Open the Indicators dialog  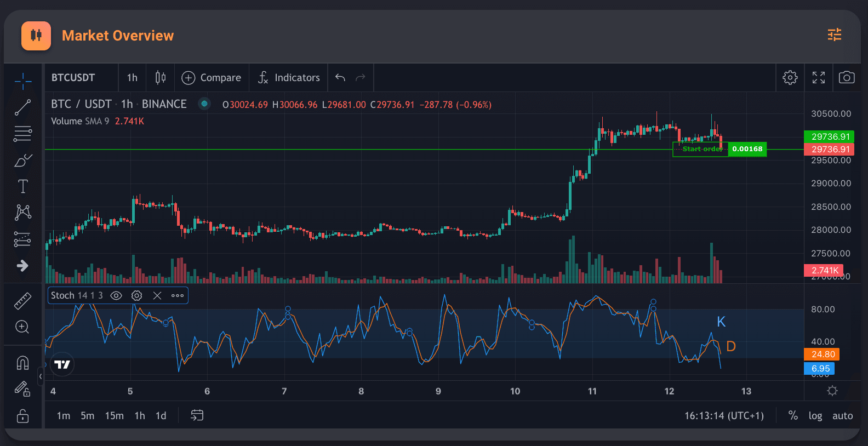(289, 78)
